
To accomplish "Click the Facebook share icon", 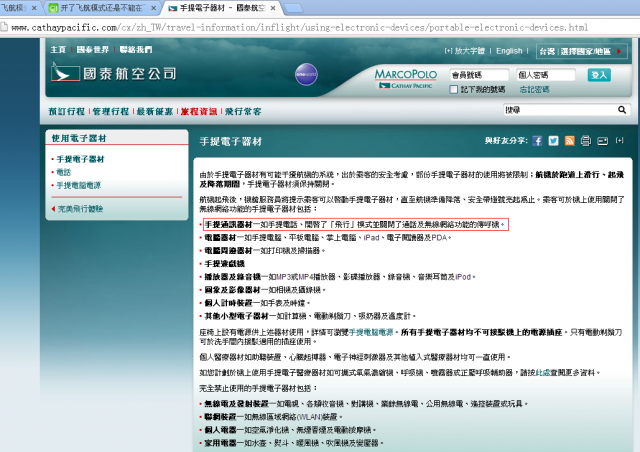I will coord(538,141).
